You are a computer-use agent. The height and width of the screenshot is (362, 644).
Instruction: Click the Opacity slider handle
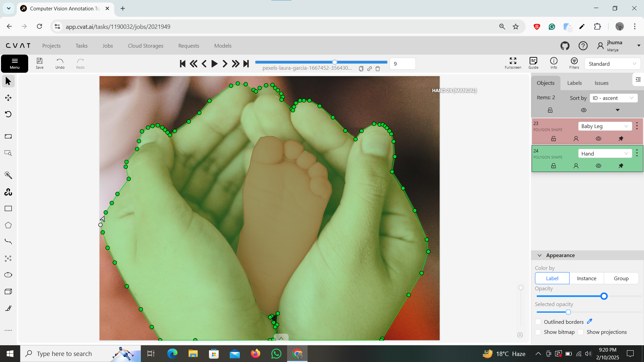[x=604, y=296]
